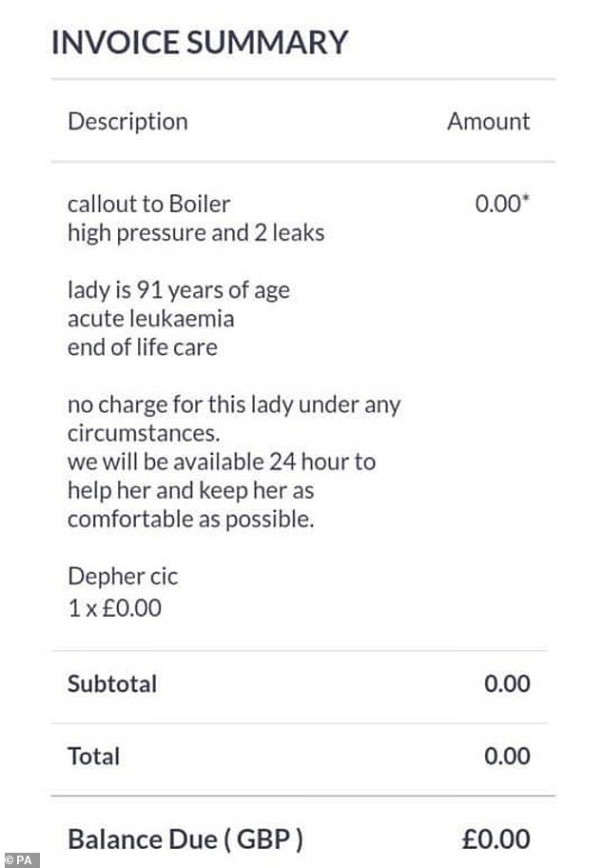Viewport: 603px width, 868px height.
Task: Click the 'available 24 hour' text line
Action: coord(221,463)
